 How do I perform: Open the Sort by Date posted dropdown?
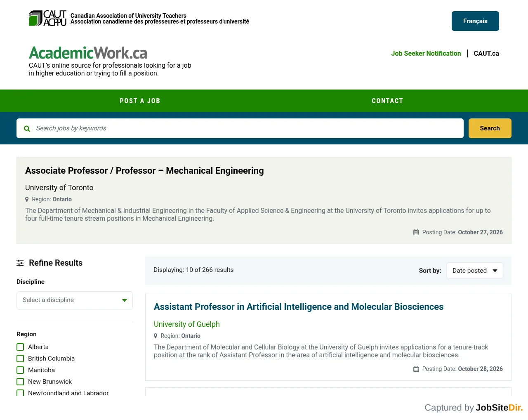tap(475, 271)
